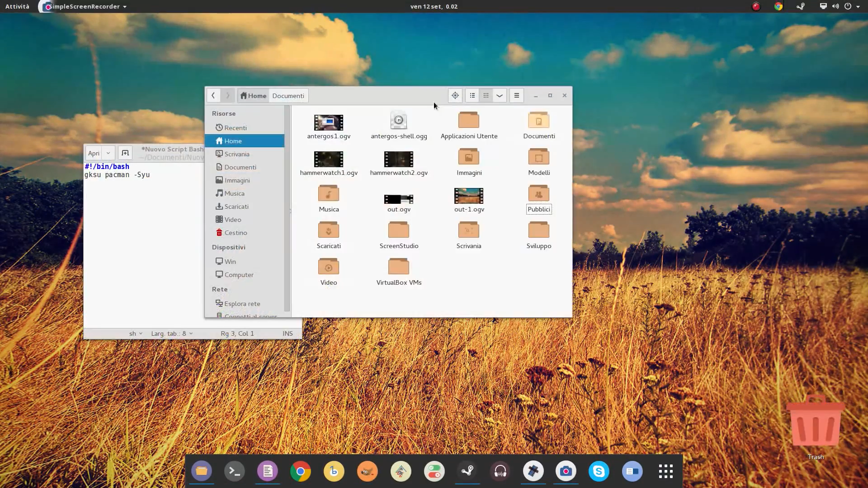
Task: Click the INS insert mode indicator
Action: coord(288,333)
